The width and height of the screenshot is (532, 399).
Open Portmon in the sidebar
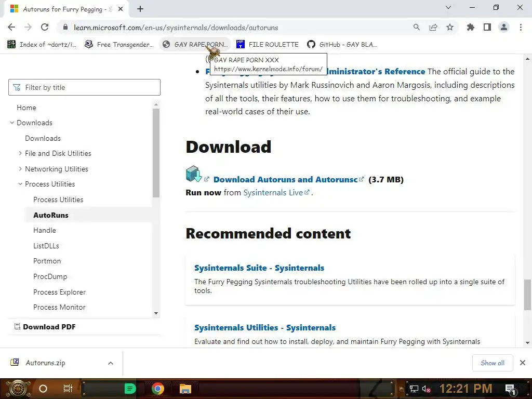tap(47, 261)
